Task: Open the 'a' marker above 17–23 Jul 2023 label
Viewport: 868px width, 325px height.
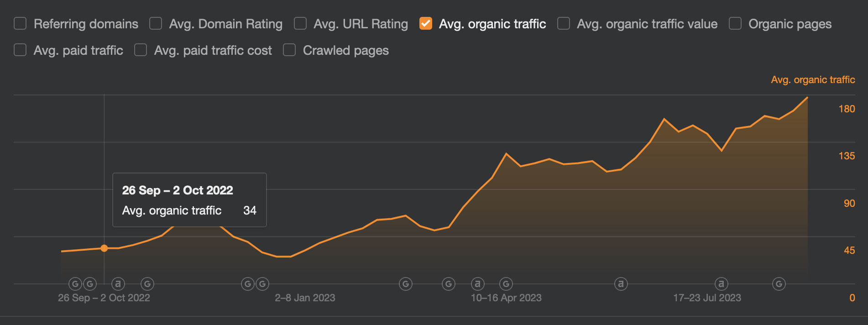Action: tap(722, 284)
